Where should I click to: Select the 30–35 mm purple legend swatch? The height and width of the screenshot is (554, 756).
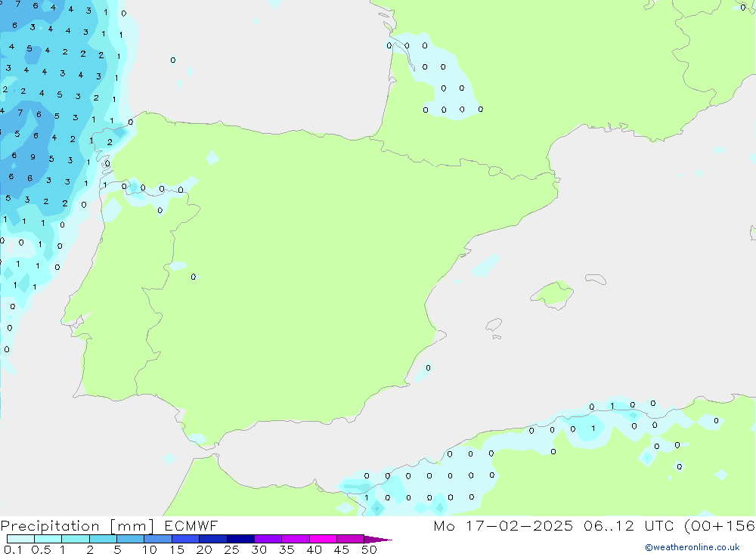(x=268, y=539)
